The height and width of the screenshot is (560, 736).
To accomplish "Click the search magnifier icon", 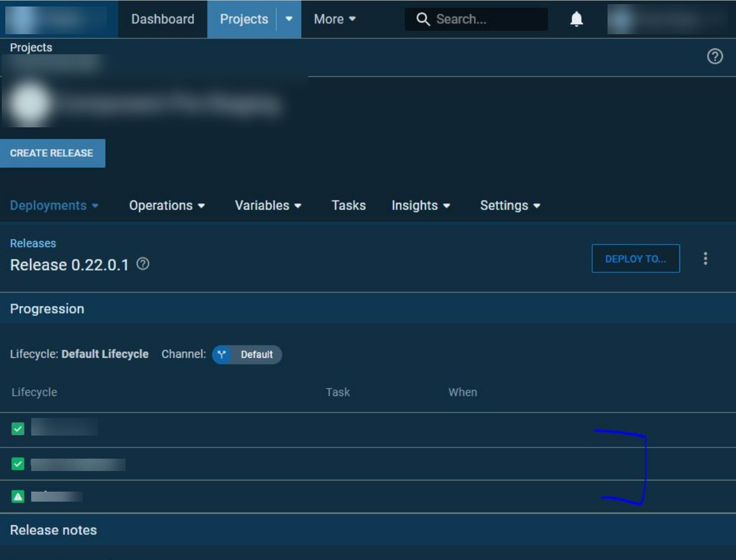I will click(x=423, y=19).
